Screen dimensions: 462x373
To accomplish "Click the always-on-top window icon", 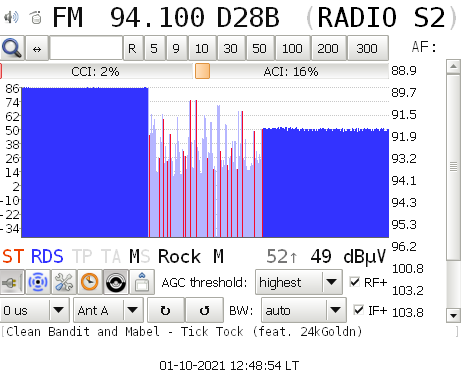I will coord(142,282).
